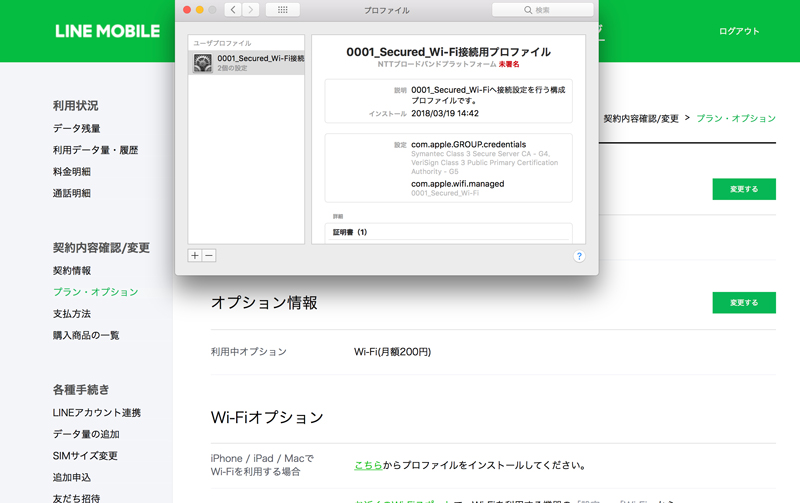Open the show-all grid icon

(283, 10)
